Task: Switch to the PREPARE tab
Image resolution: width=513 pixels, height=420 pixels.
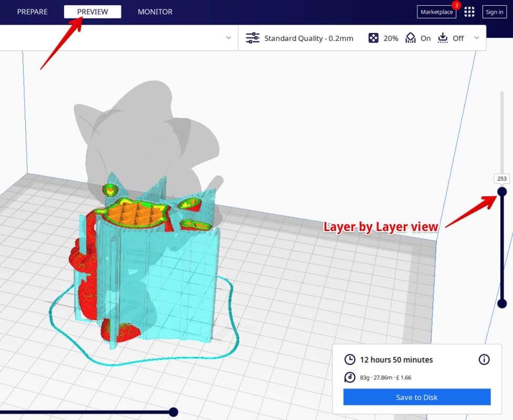Action: point(32,12)
